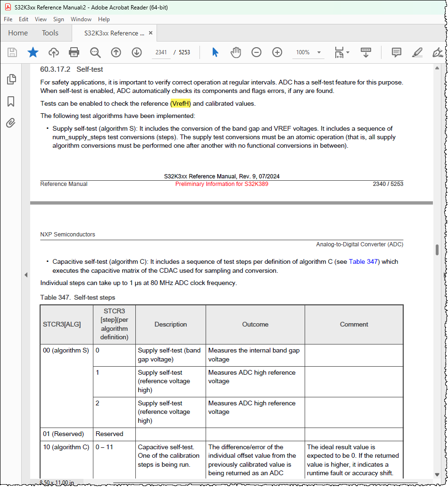Image resolution: width=448 pixels, height=487 pixels.
Task: Activate the selection arrow tool
Action: tap(215, 52)
